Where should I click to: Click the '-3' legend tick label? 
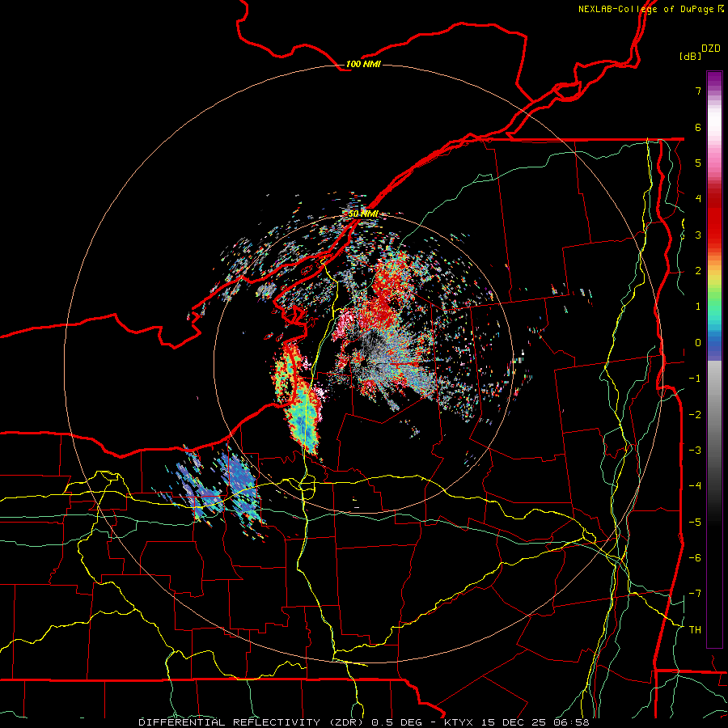pyautogui.click(x=695, y=450)
